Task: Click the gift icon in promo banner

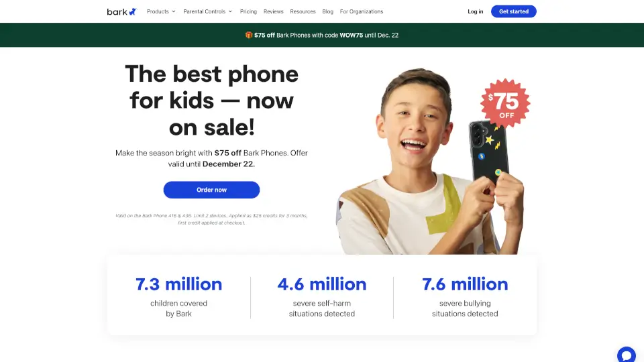Action: tap(248, 36)
